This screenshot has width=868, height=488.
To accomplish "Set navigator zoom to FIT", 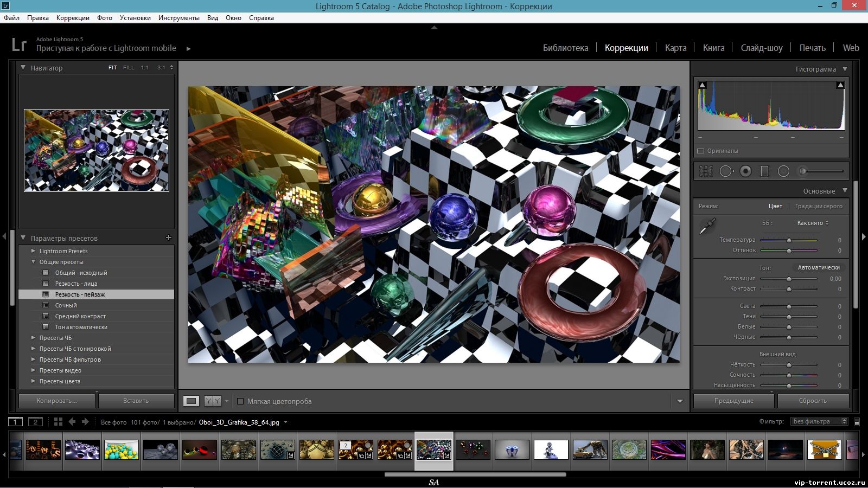I will [x=112, y=68].
